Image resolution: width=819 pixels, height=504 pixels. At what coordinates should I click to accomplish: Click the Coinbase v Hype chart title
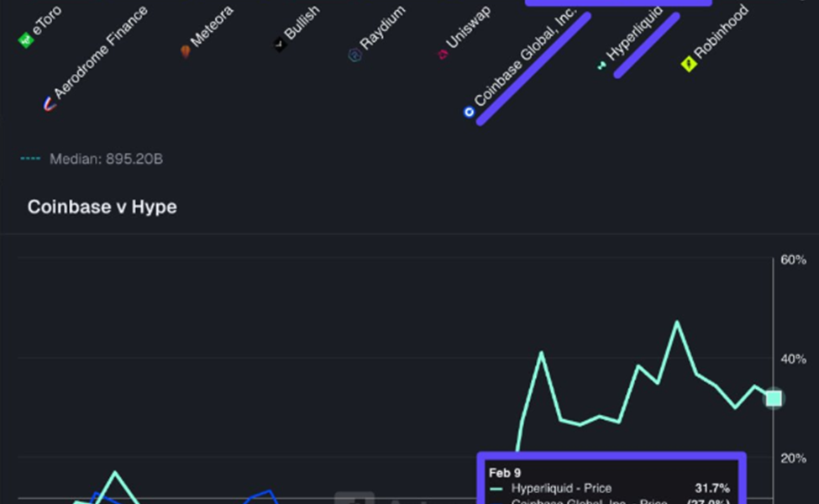[x=101, y=207]
